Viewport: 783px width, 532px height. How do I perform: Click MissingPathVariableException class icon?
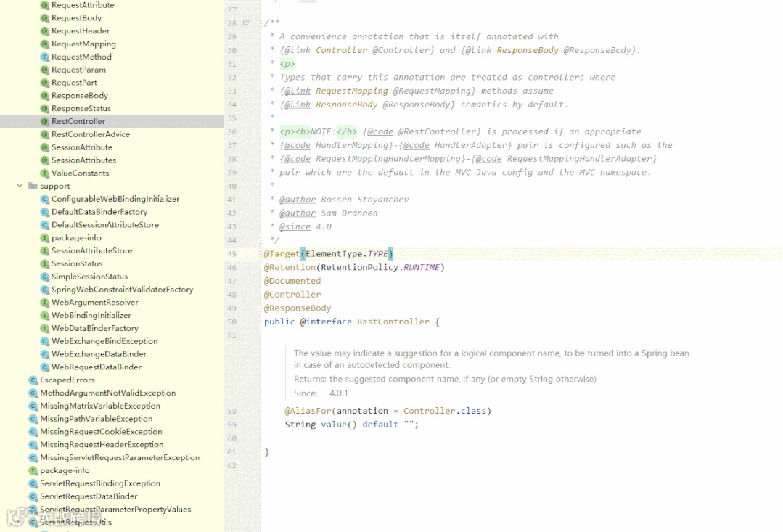click(33, 420)
